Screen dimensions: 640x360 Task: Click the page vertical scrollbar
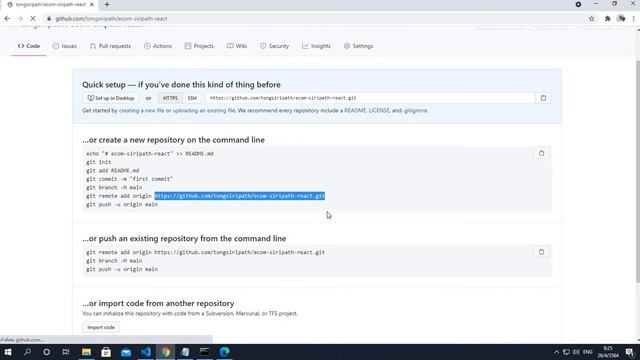tap(638, 171)
